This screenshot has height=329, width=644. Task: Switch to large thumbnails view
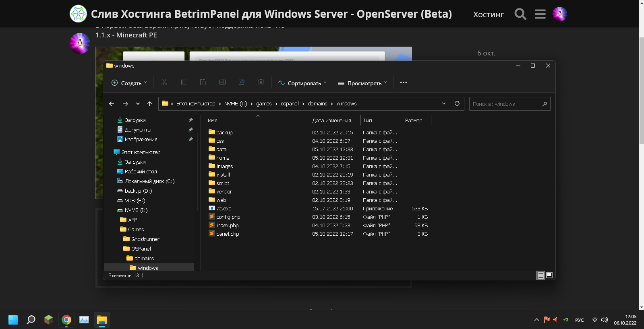[x=549, y=275]
